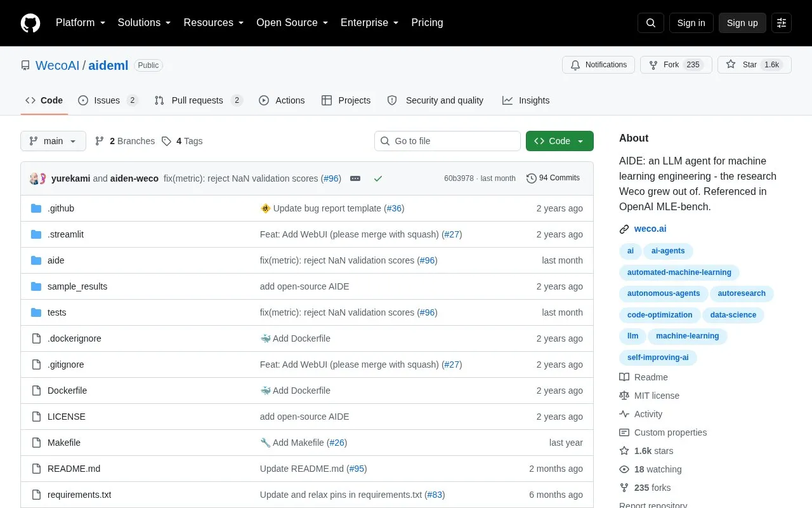
Task: View the 235 forks link
Action: click(645, 488)
